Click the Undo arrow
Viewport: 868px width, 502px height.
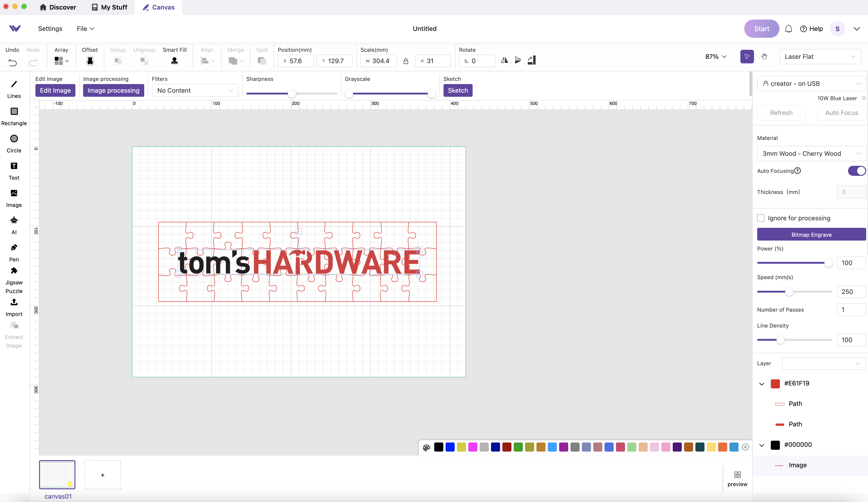click(x=12, y=62)
